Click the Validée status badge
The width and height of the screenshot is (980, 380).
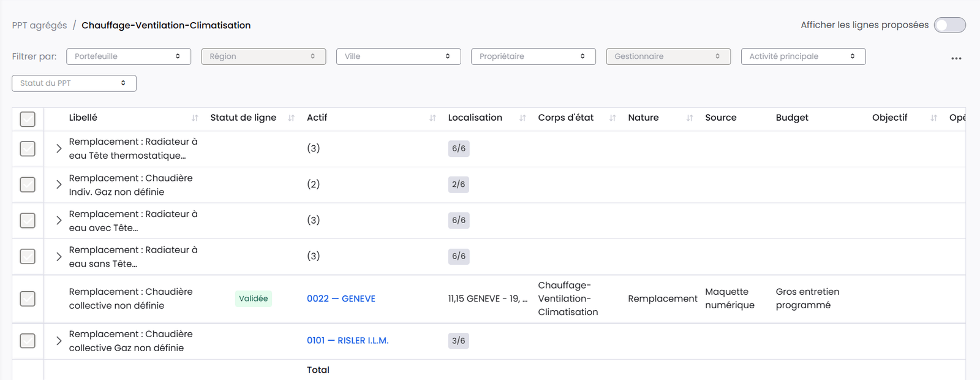coord(254,298)
